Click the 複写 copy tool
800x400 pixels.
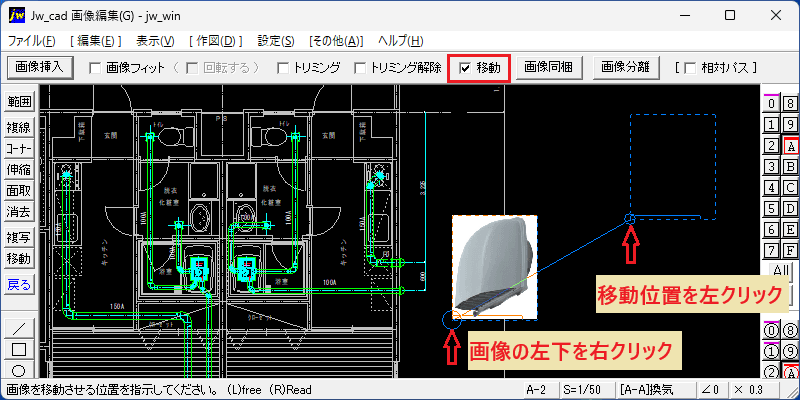coord(19,237)
